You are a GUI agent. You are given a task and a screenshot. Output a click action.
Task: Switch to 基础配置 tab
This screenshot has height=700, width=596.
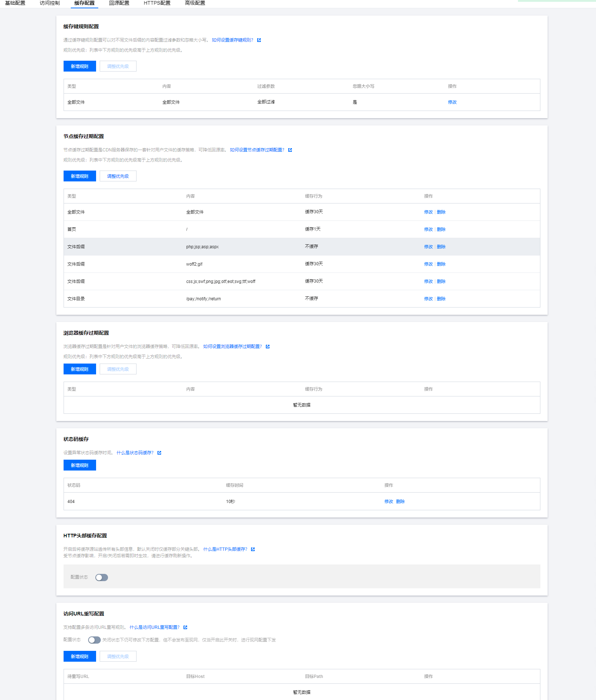pyautogui.click(x=15, y=3)
